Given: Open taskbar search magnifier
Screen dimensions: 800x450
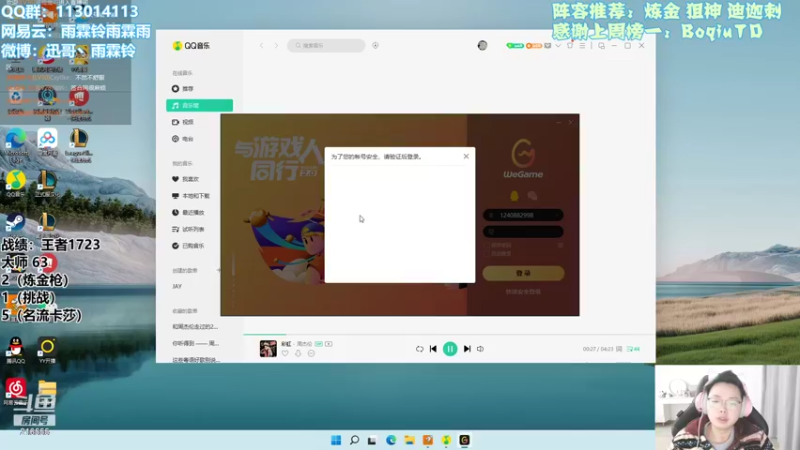Looking at the screenshot, I should [354, 440].
